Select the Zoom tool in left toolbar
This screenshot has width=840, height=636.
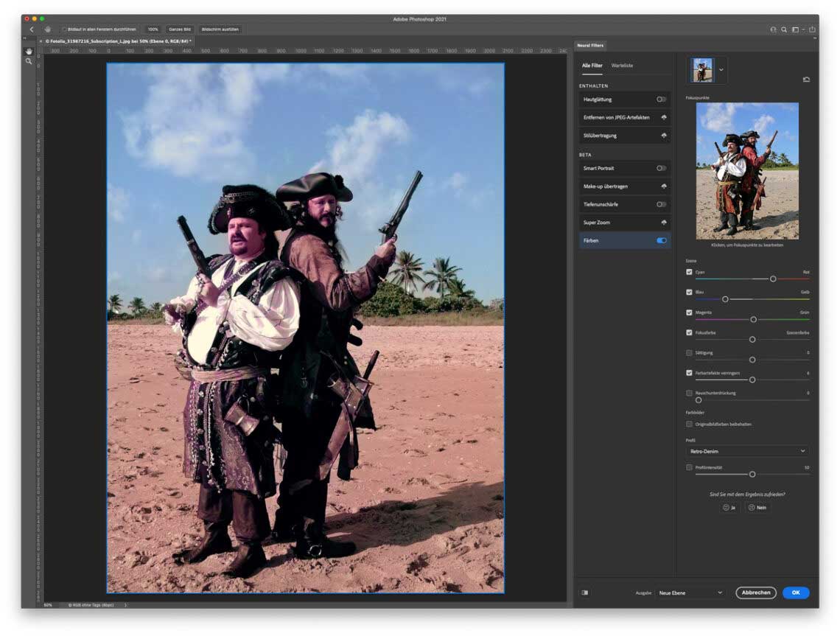[x=29, y=61]
